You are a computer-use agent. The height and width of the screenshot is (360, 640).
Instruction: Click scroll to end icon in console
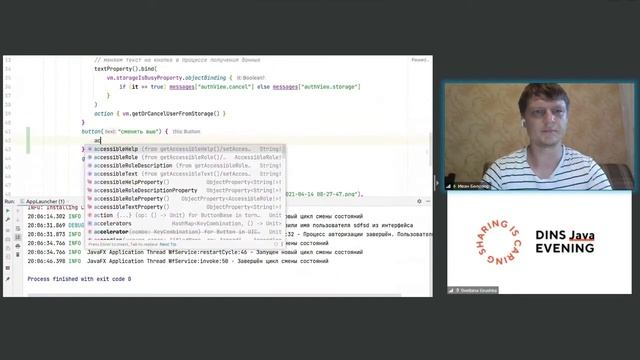[18, 237]
